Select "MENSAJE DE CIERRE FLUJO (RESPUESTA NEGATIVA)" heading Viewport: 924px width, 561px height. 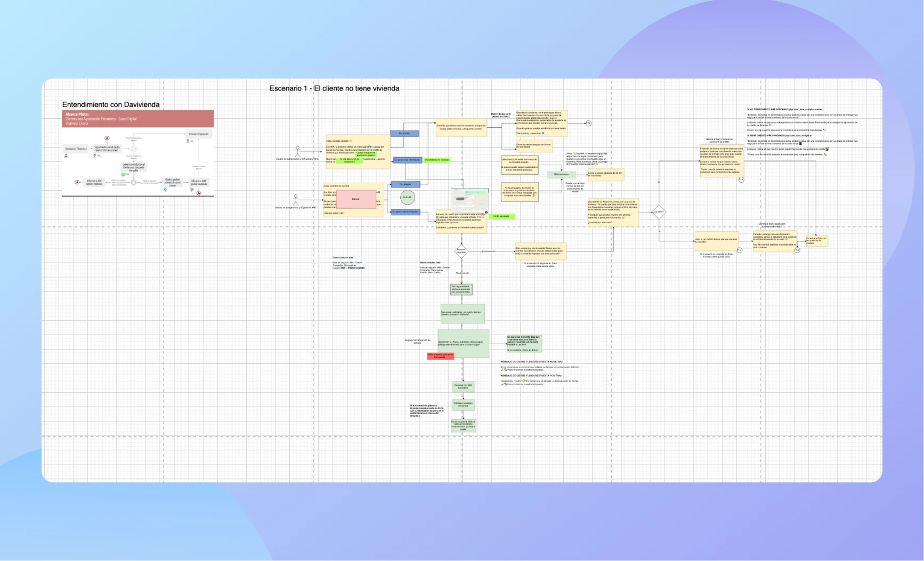click(531, 362)
